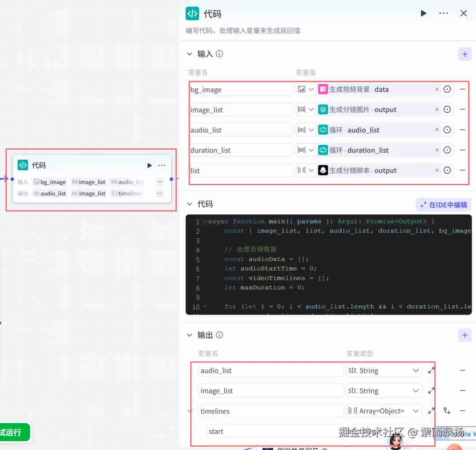Open type dropdown for audio_list input row
This screenshot has width=476, height=450.
(306, 130)
